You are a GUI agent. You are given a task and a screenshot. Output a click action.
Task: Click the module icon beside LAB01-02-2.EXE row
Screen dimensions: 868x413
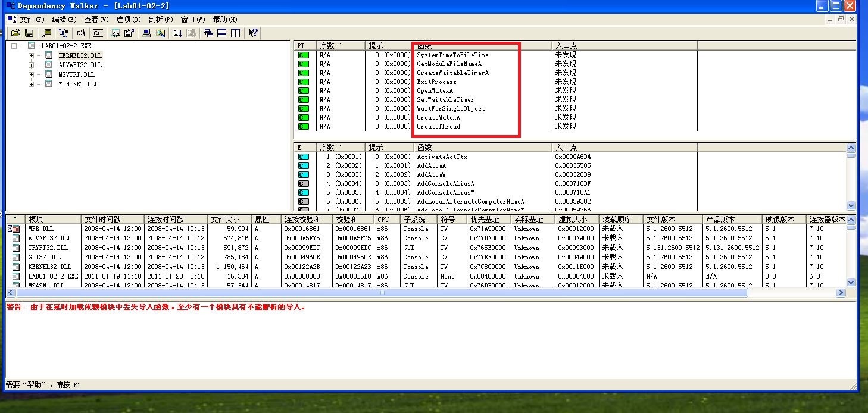click(16, 276)
